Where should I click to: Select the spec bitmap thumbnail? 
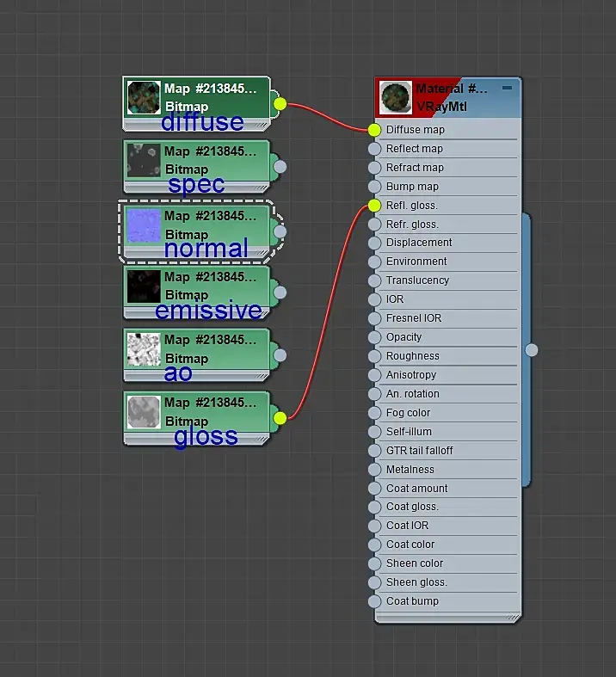[144, 161]
